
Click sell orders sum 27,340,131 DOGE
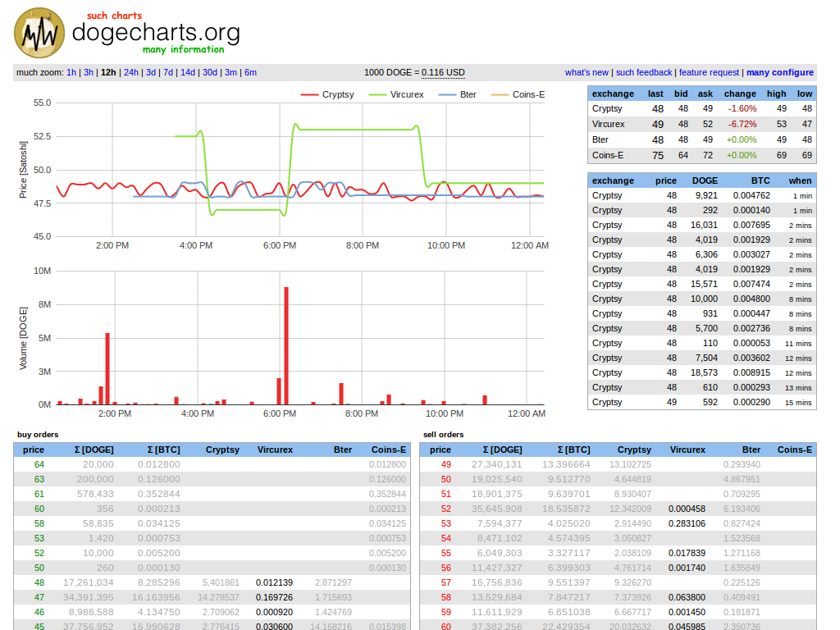[x=496, y=464]
